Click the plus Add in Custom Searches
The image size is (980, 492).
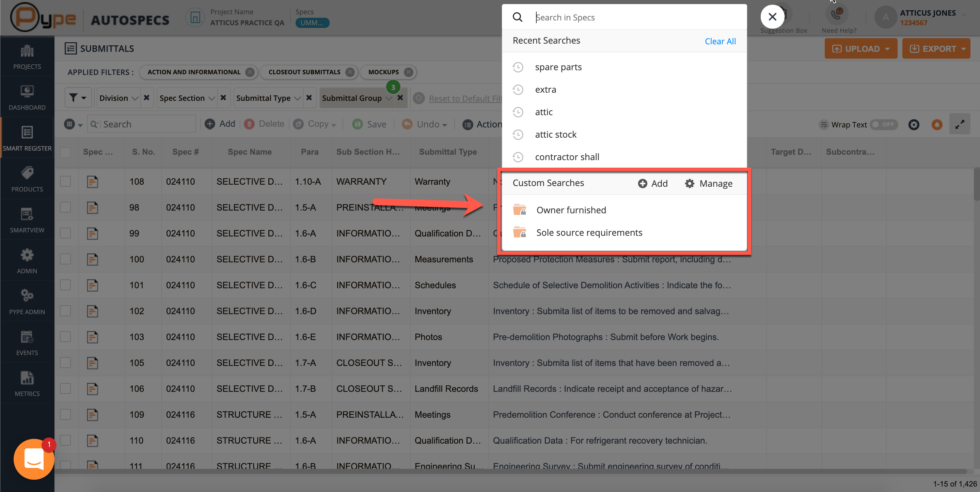pyautogui.click(x=653, y=184)
